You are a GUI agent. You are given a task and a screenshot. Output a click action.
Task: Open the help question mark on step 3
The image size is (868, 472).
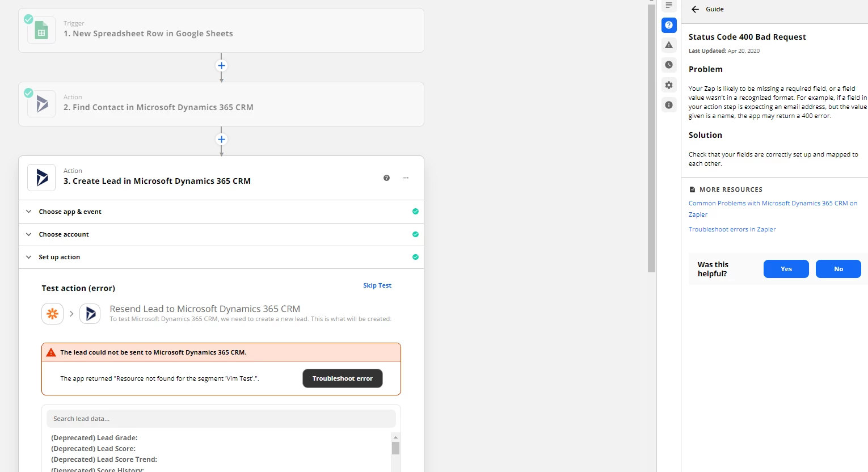(x=386, y=178)
